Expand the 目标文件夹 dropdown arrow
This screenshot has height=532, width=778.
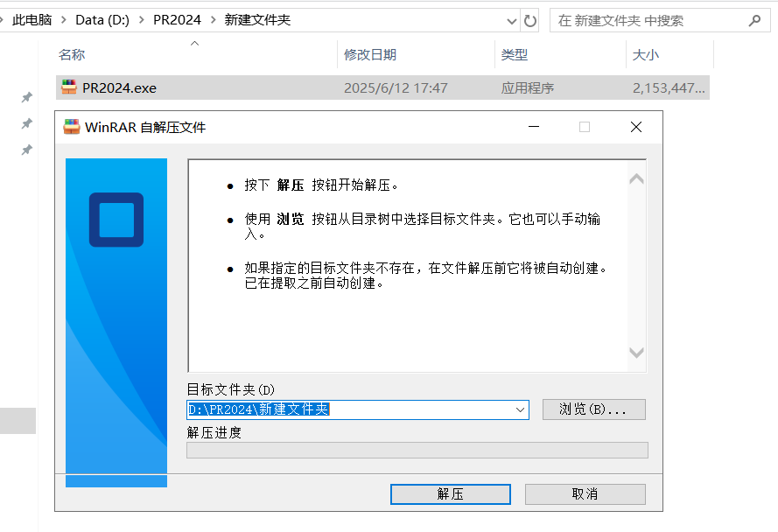(x=520, y=409)
